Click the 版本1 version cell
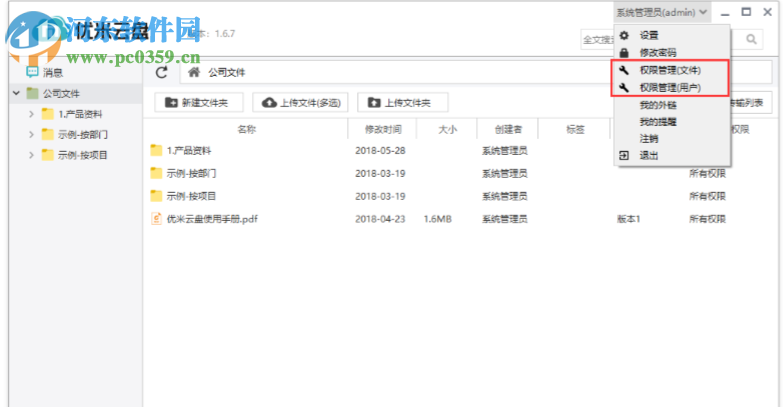783x407 pixels. tap(629, 219)
